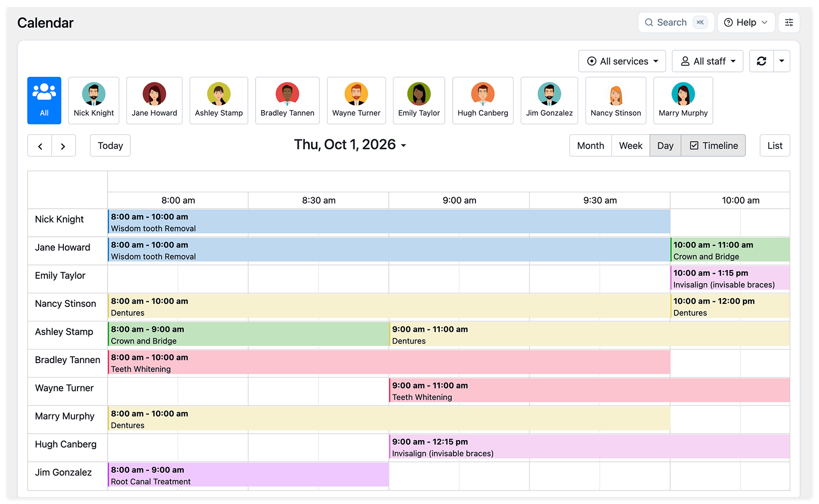Select the All staff group icon
Screen dimensions: 819x504
44,100
